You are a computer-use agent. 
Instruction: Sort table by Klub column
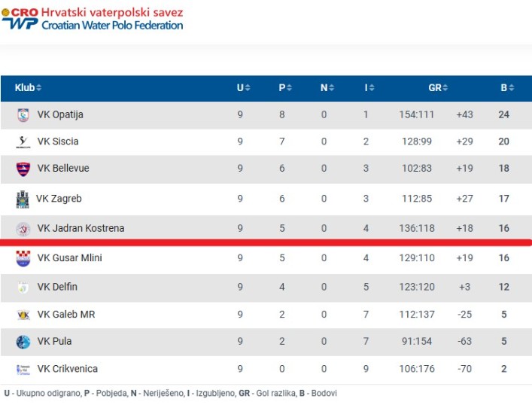tap(28, 88)
